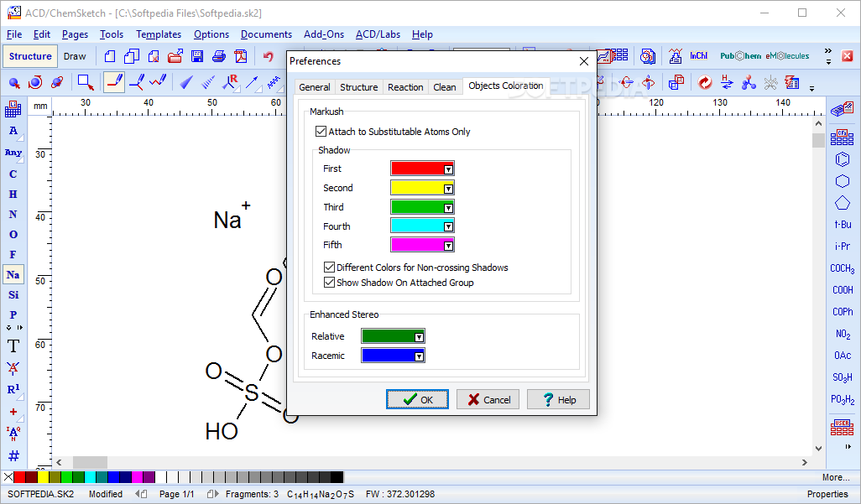Close the Preferences dialog
This screenshot has height=504, width=861.
coord(584,61)
